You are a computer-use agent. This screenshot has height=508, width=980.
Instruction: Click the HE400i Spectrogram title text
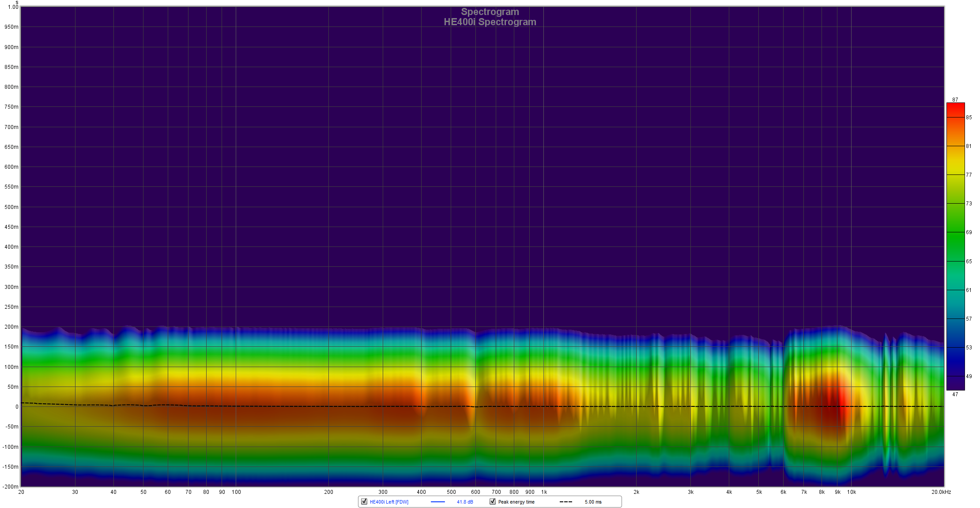[x=490, y=22]
